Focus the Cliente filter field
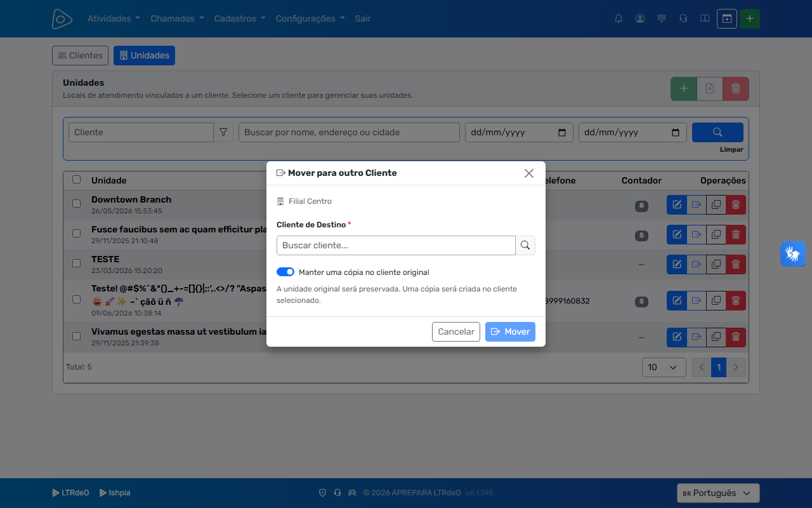Screen dimensions: 812x508 (x=141, y=132)
